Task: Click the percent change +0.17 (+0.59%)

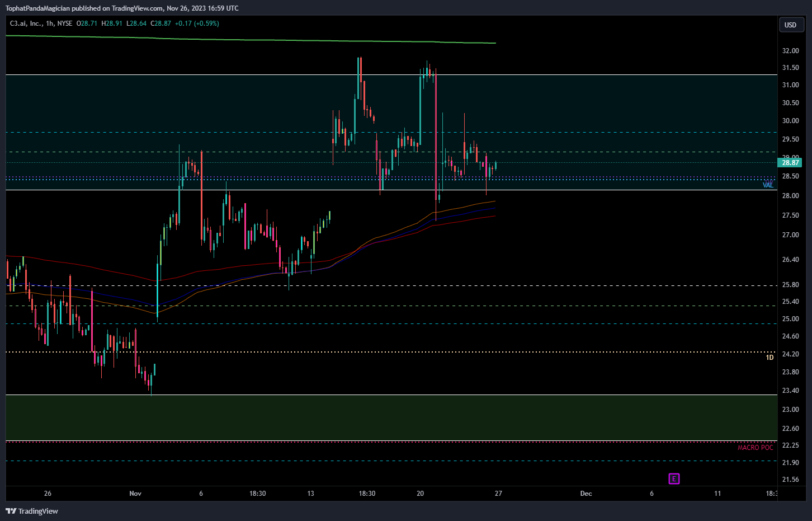Action: (x=197, y=24)
